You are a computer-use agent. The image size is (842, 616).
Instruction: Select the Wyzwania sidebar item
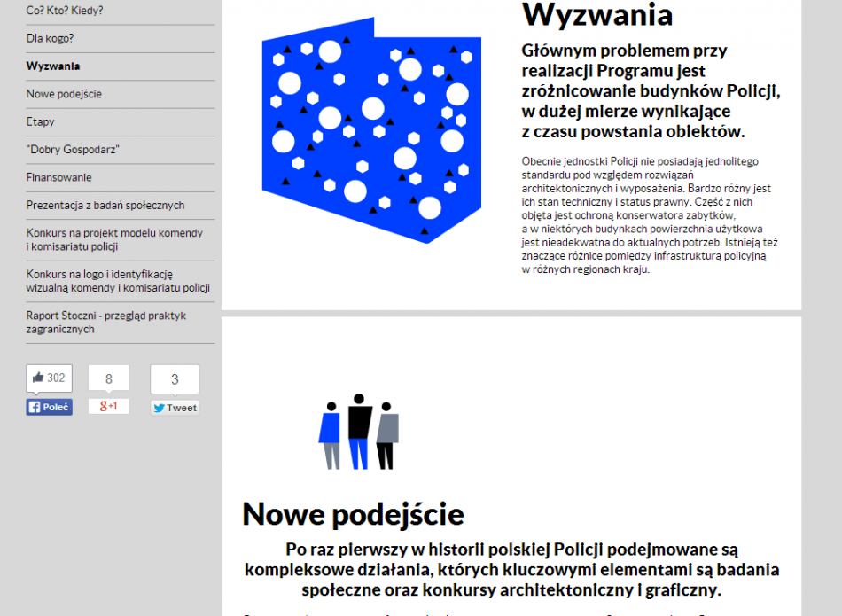click(x=53, y=66)
